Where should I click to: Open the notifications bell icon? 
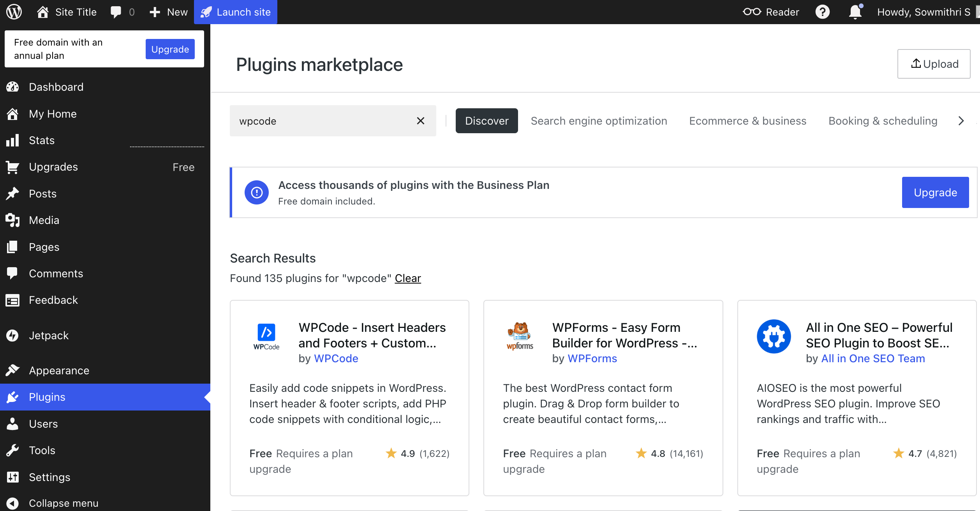click(855, 12)
